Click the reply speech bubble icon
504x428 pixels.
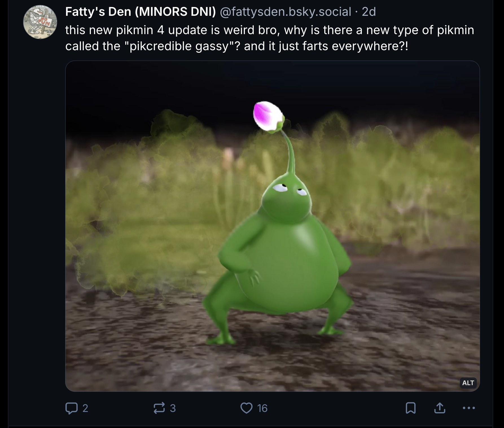(x=71, y=408)
